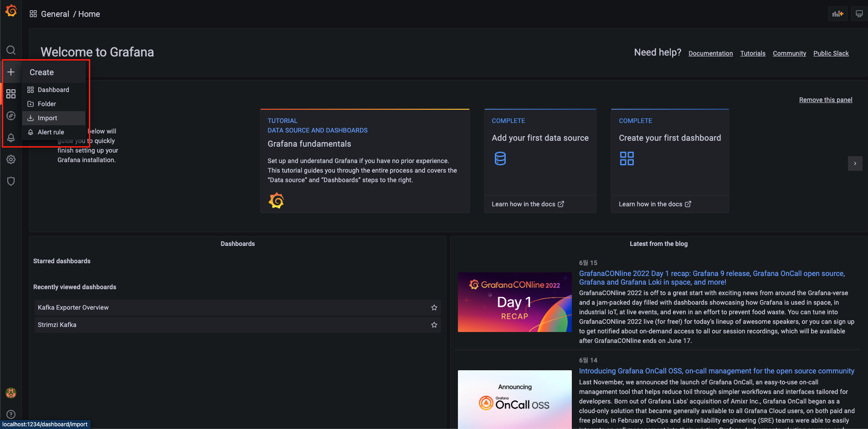
Task: Select Folder in the Create menu
Action: point(54,104)
